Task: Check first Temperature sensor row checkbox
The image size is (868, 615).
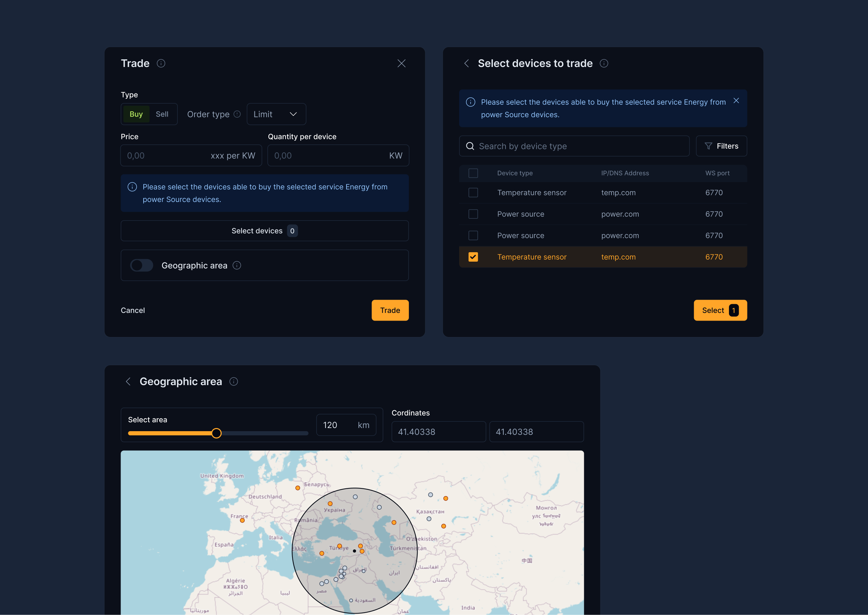Action: click(x=473, y=192)
